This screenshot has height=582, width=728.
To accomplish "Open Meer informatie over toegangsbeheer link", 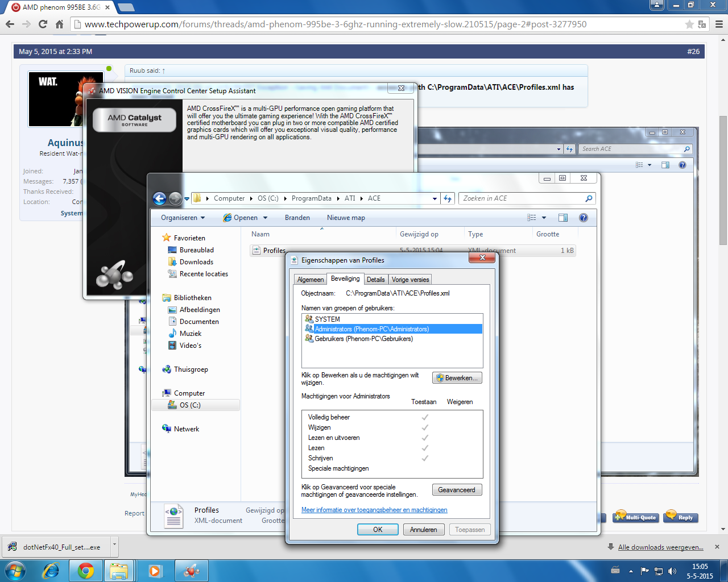I will pos(374,510).
